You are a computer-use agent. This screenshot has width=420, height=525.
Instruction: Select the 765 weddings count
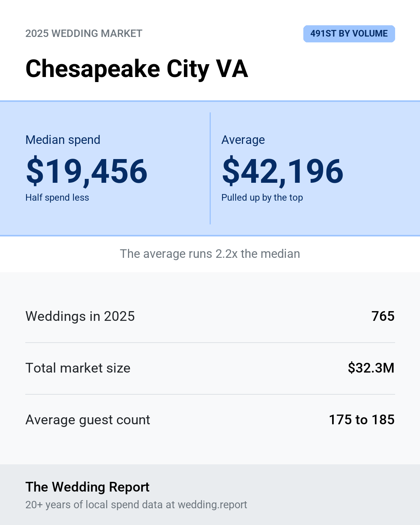(383, 316)
